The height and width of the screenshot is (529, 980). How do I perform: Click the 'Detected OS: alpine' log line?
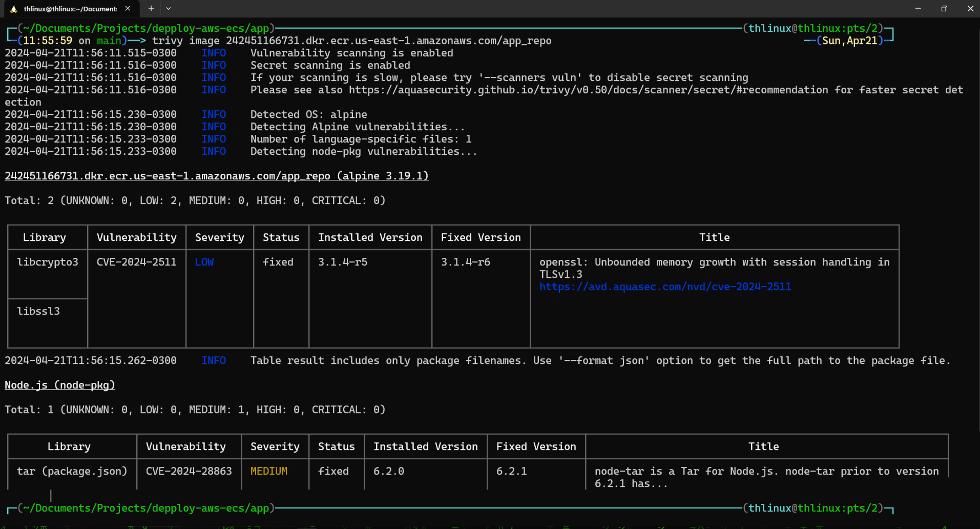pyautogui.click(x=308, y=114)
